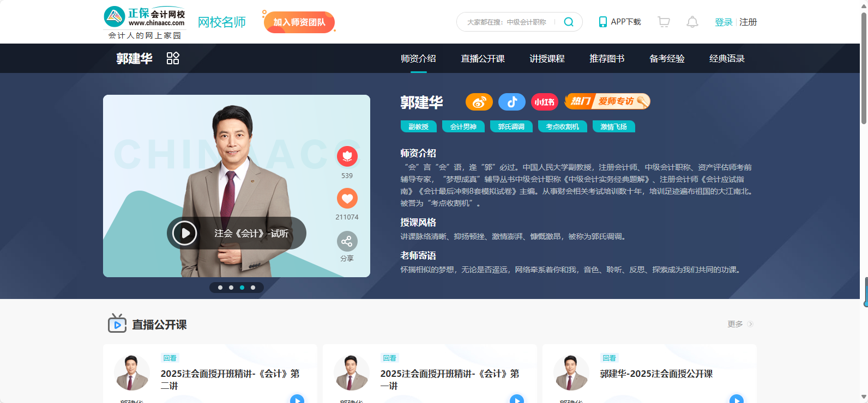Click the flower count 539
The height and width of the screenshot is (403, 868).
[x=347, y=176]
